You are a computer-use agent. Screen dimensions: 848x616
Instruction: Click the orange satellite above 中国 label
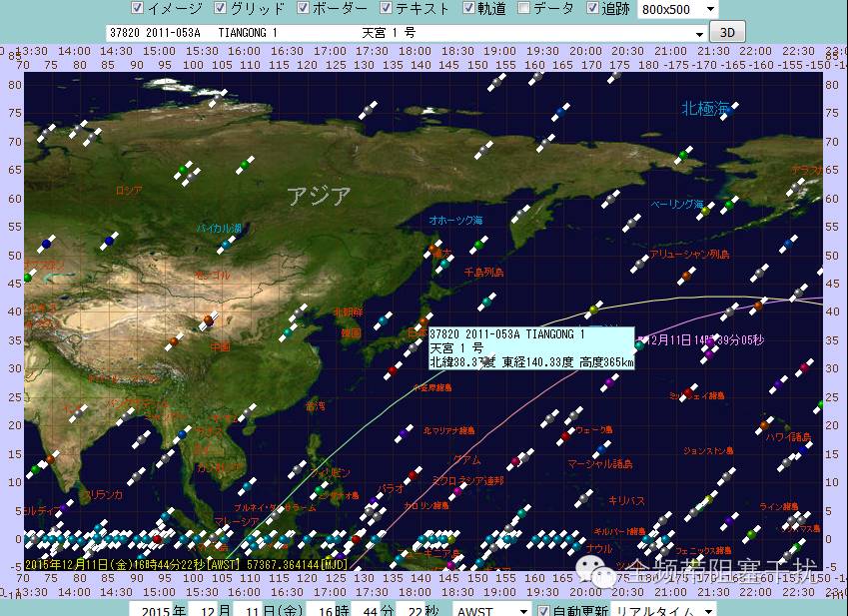point(208,319)
